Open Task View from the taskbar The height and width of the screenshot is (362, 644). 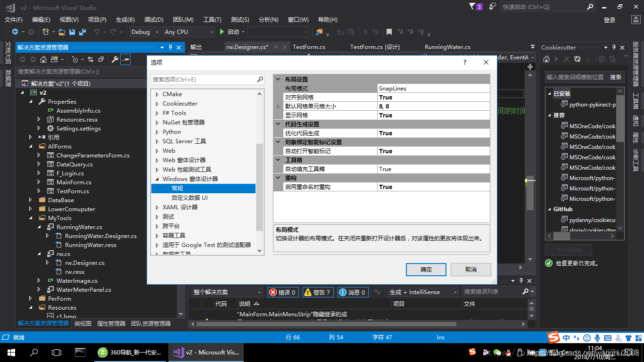(x=57, y=352)
